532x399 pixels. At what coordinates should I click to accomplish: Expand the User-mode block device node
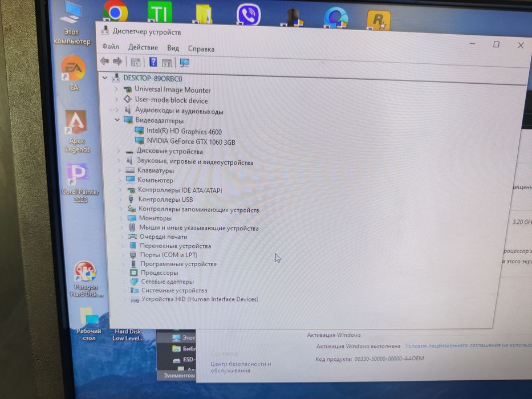(116, 99)
